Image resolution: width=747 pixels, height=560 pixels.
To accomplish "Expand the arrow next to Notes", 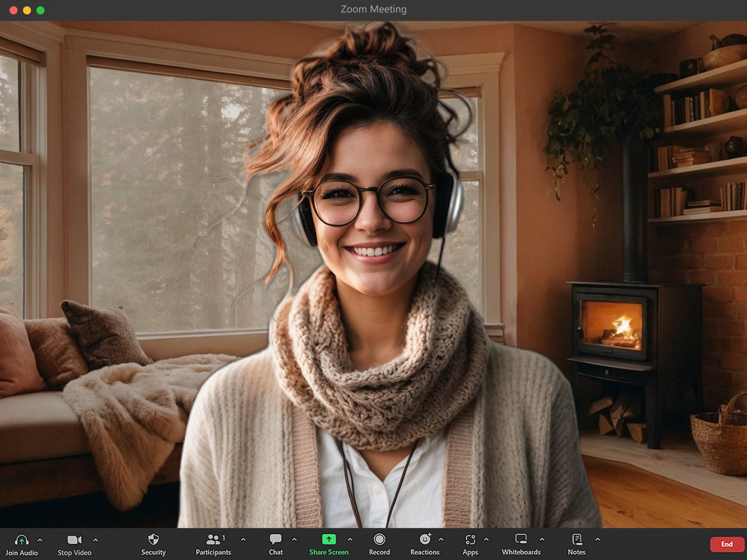I will tap(597, 539).
